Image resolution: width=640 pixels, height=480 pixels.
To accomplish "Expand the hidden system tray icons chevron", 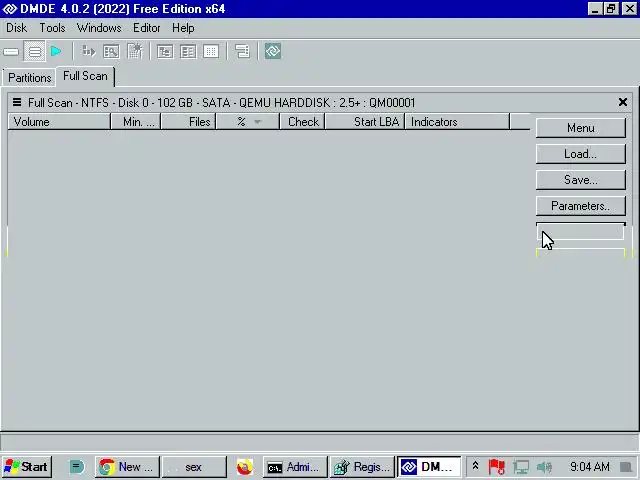I will (476, 466).
